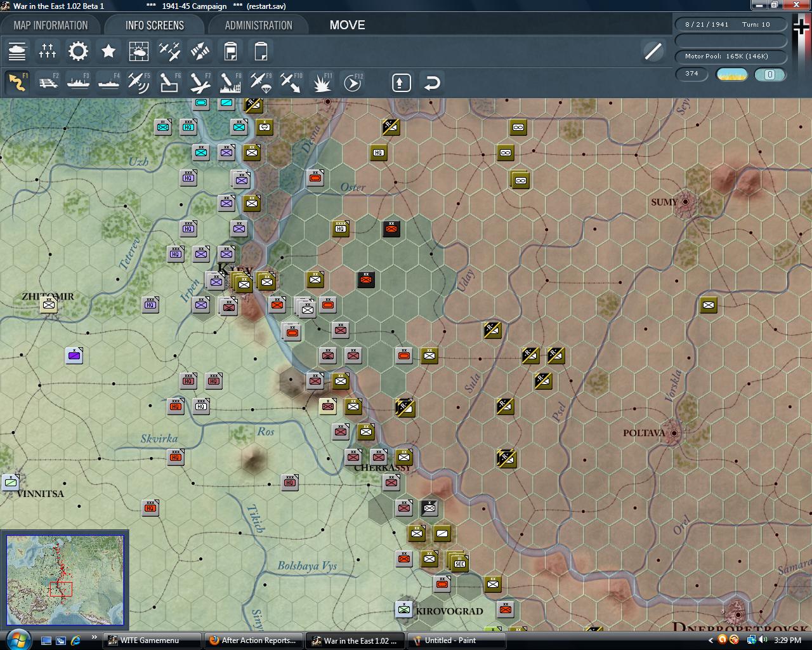Select the purple unit southwest of Zhitomir

pyautogui.click(x=74, y=355)
